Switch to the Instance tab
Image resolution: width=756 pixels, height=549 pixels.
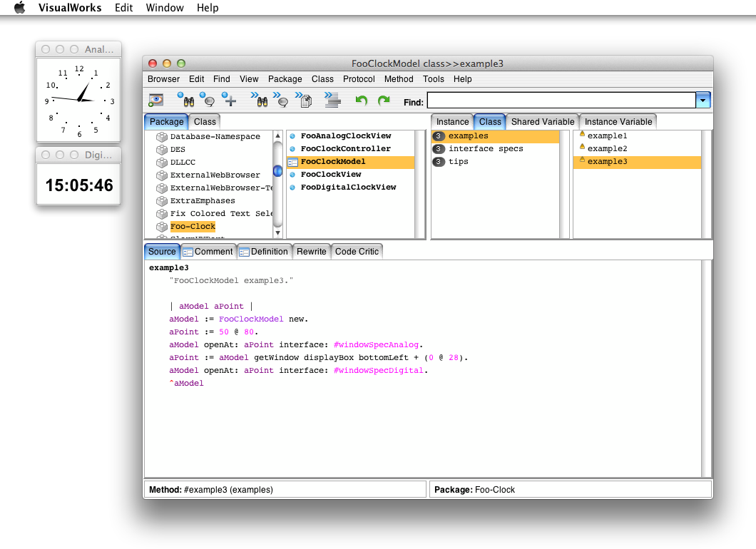pyautogui.click(x=452, y=122)
